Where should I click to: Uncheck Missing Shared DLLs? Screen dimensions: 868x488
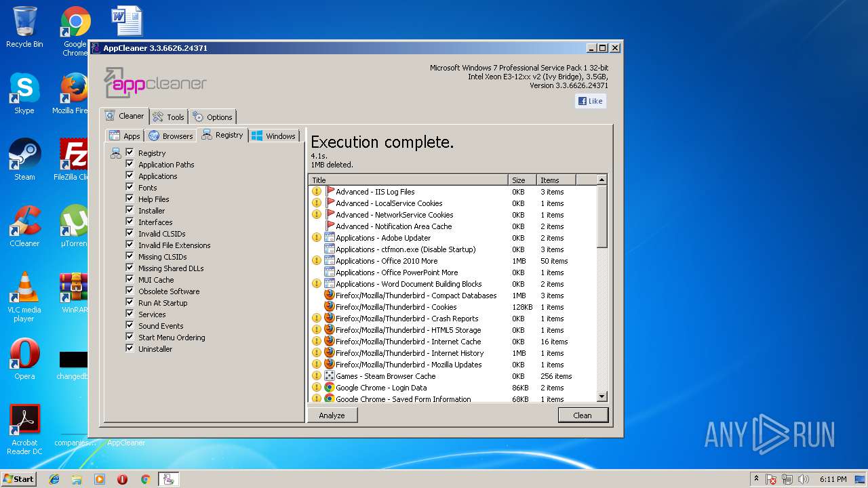pos(130,268)
